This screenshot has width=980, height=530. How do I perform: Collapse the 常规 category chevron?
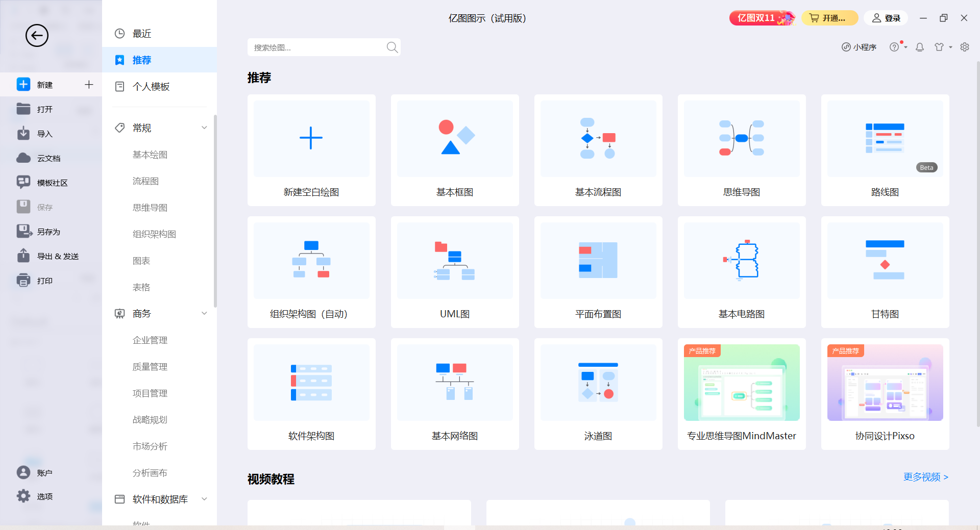pyautogui.click(x=204, y=128)
